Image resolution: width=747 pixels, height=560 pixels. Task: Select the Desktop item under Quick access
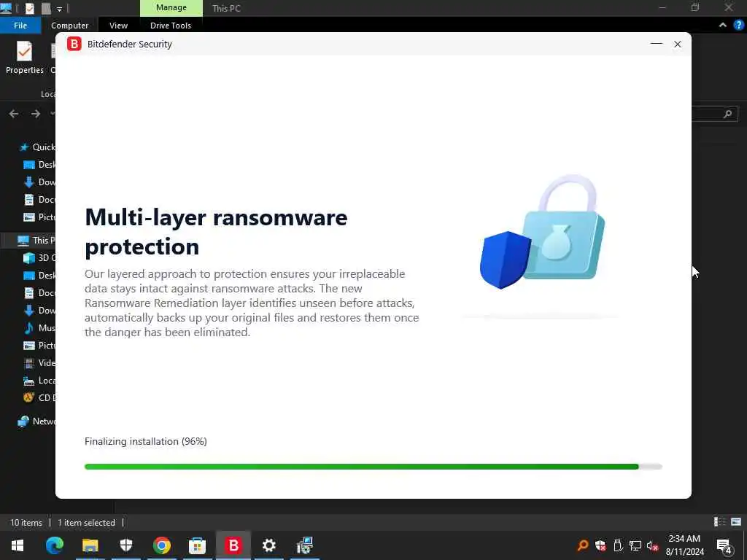(39, 165)
